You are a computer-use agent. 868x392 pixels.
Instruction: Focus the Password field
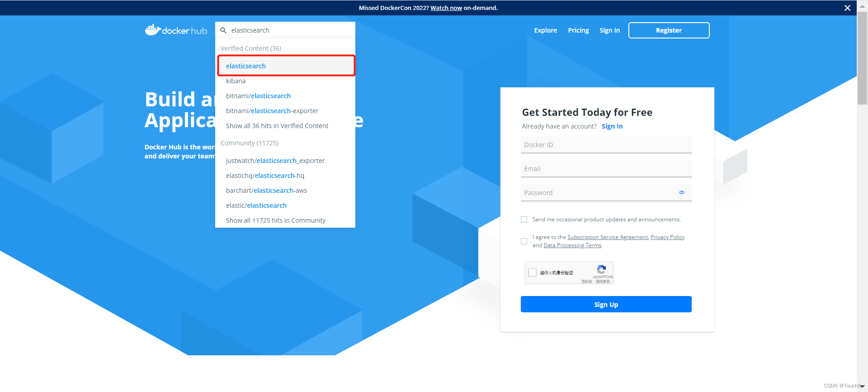tap(606, 193)
